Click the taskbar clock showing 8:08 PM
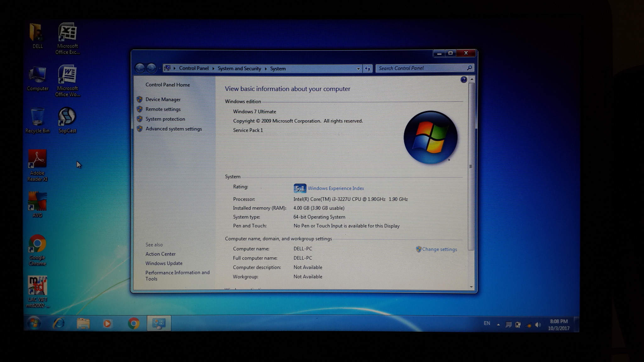The width and height of the screenshot is (644, 362). pos(559,325)
